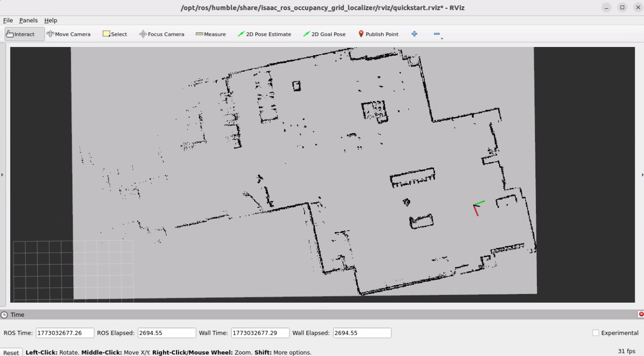Open the Panels menu
Image resolution: width=644 pixels, height=356 pixels.
tap(28, 20)
